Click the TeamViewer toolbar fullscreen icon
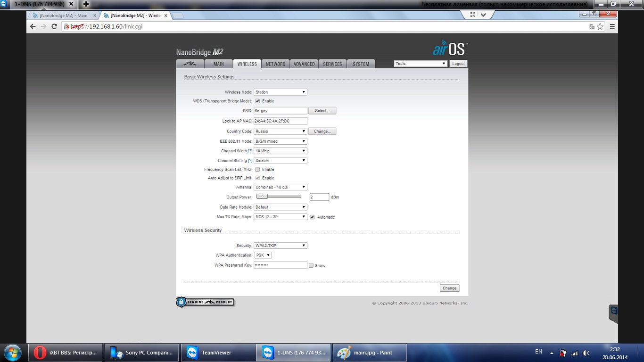Viewport: 644px width, 362px height. [x=473, y=15]
